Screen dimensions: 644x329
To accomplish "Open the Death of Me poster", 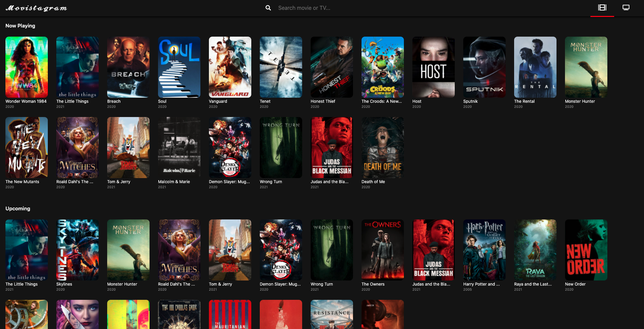I will 383,148.
